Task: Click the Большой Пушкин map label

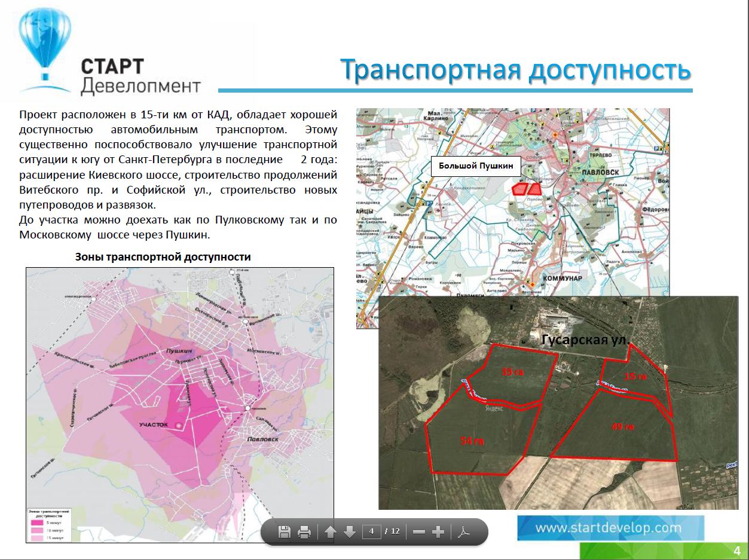Action: click(x=476, y=166)
